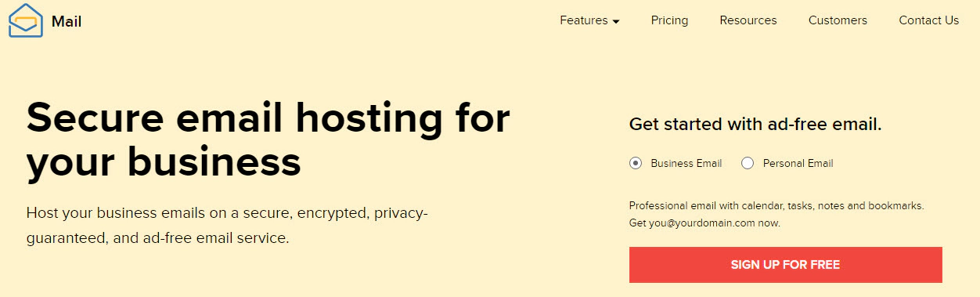Click the red SIGN UP FOR FREE button

point(785,265)
